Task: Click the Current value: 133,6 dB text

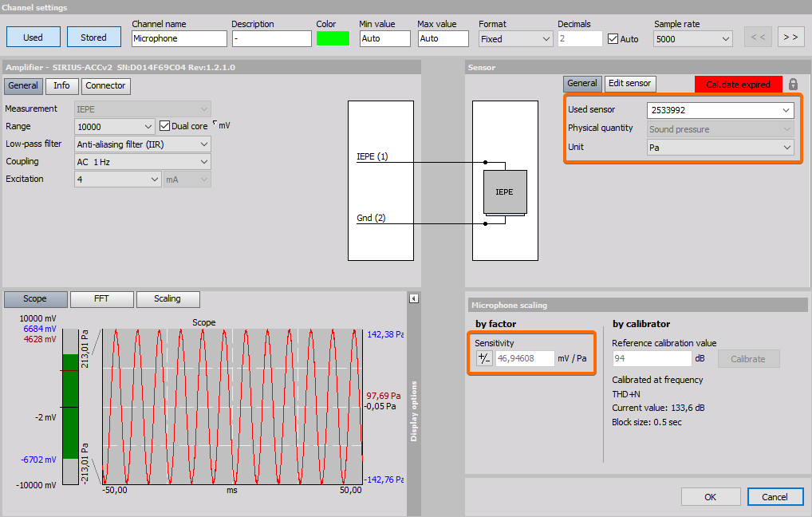Action: tap(658, 408)
